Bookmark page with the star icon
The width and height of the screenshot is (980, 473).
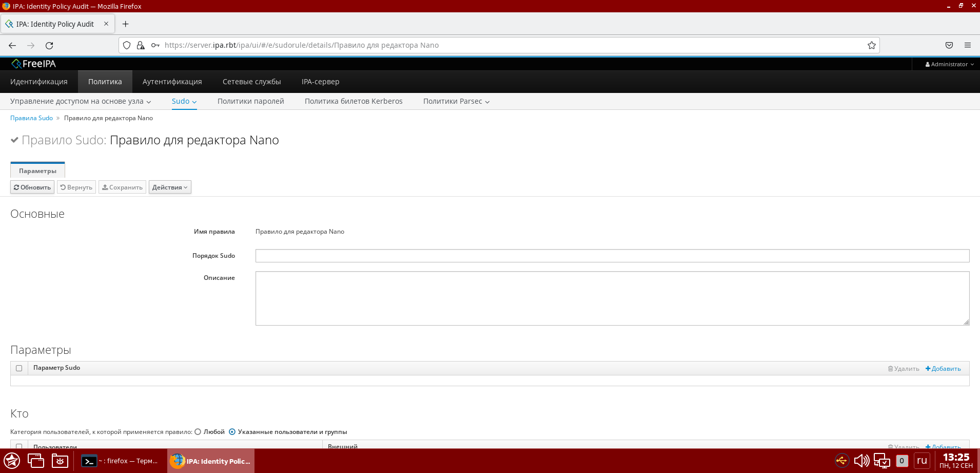click(871, 45)
